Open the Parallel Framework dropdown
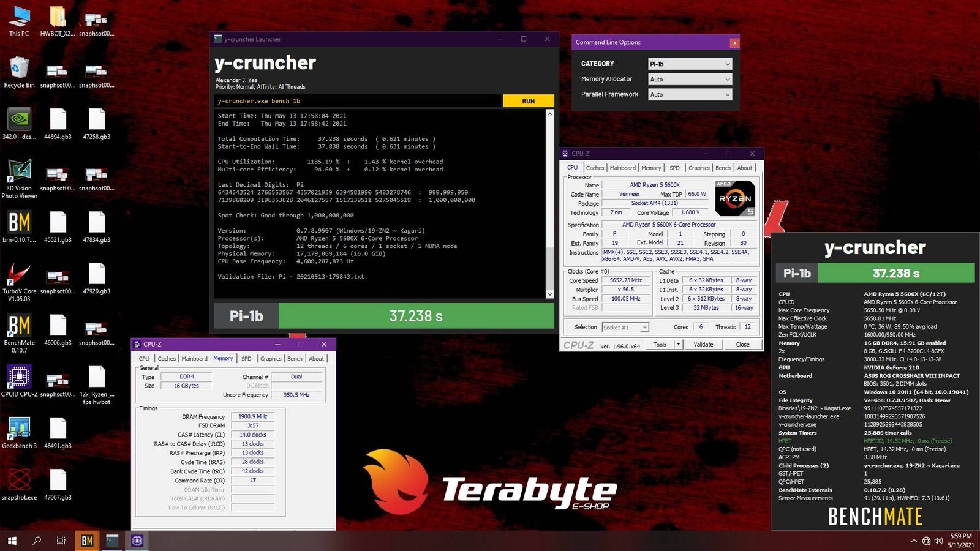Image resolution: width=980 pixels, height=551 pixels. (690, 94)
